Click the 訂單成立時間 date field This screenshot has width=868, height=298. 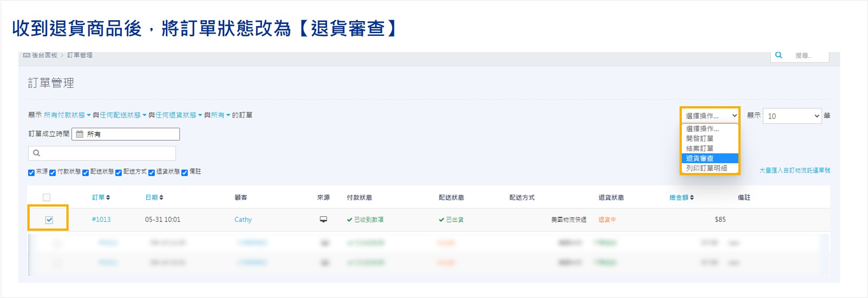point(126,134)
